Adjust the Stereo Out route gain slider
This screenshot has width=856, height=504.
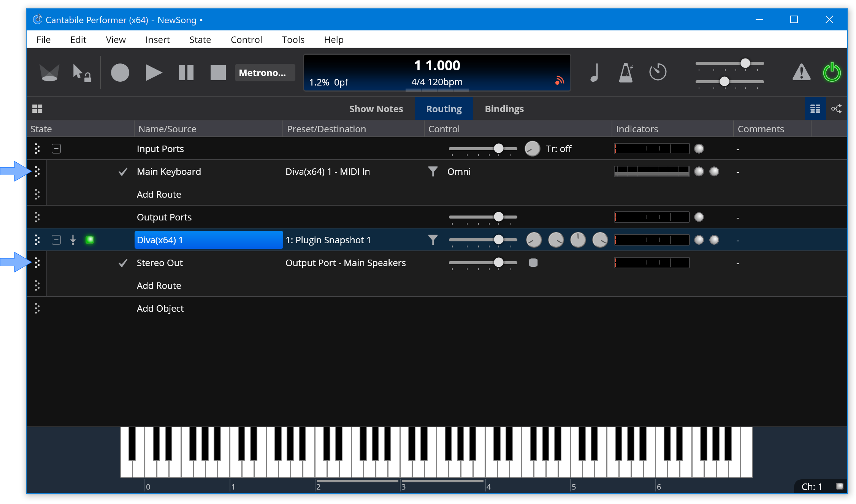pyautogui.click(x=483, y=263)
